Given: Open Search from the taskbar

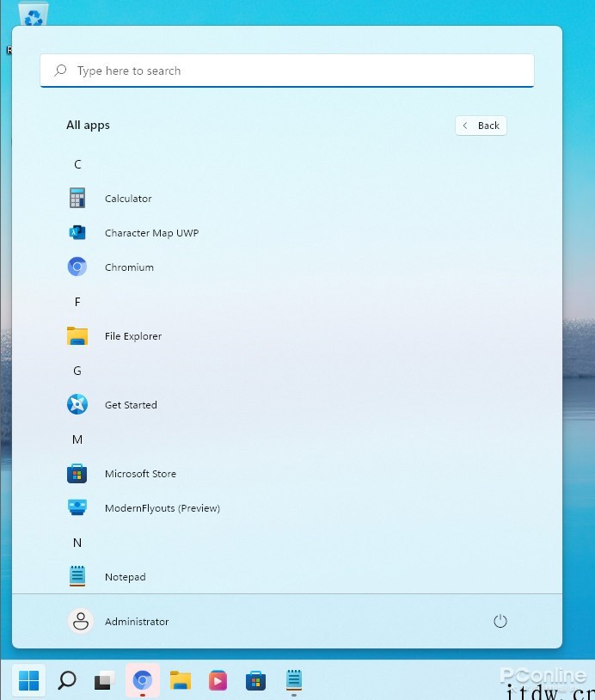Looking at the screenshot, I should pyautogui.click(x=67, y=681).
